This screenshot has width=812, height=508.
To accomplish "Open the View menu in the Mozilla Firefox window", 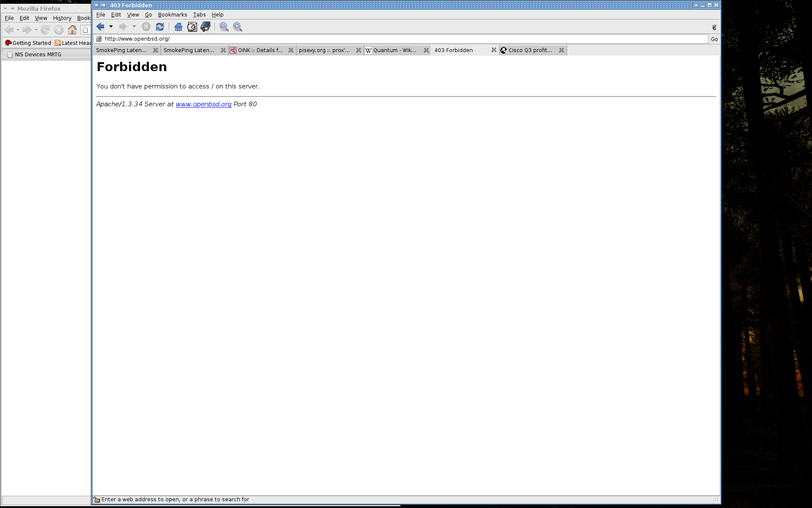I will coord(41,18).
